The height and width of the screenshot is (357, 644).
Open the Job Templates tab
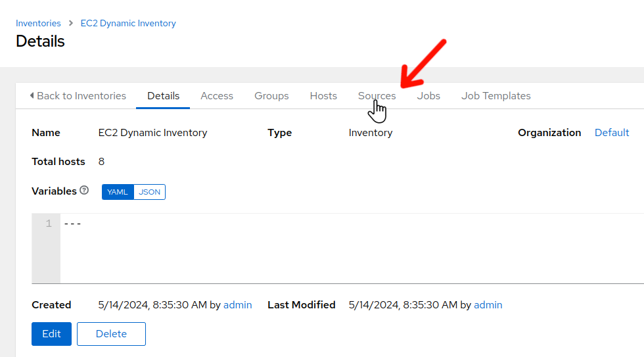point(495,96)
